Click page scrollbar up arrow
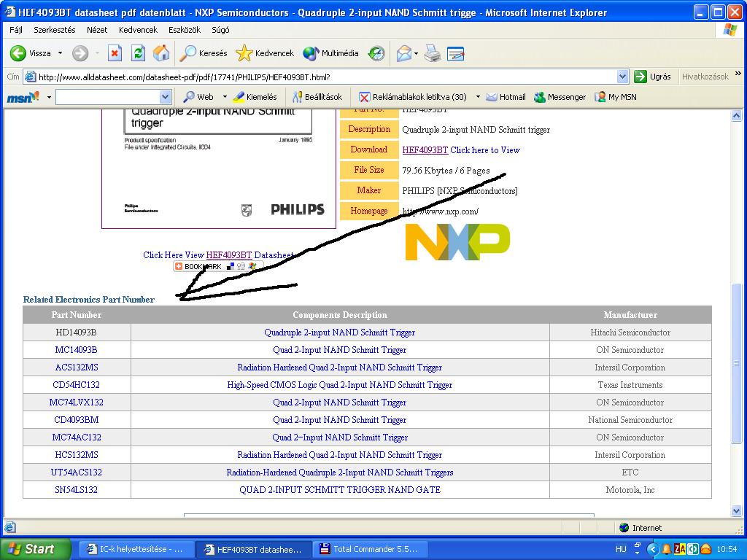Viewport: 747px width, 560px height. pos(736,115)
